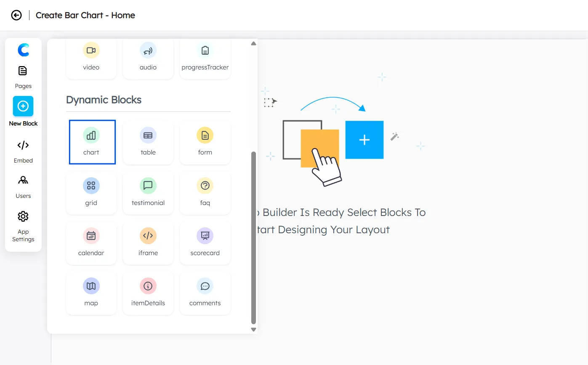Select the faq block
The image size is (588, 365).
[205, 192]
